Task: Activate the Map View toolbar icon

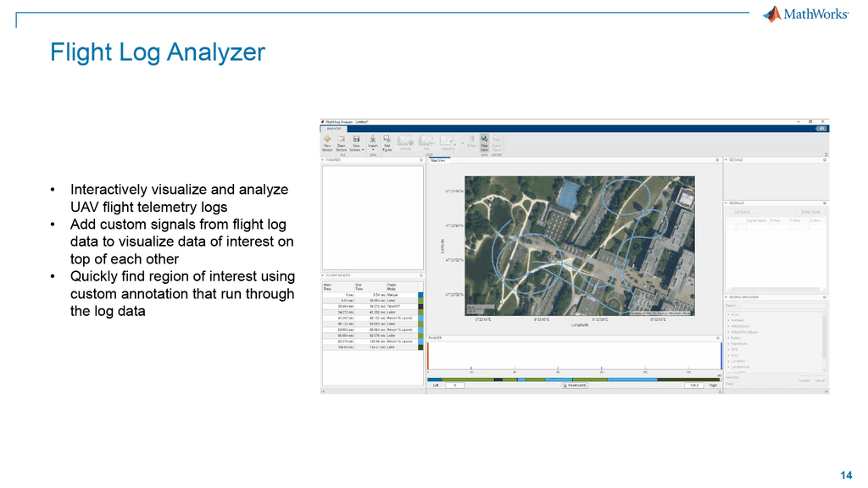Action: point(484,141)
